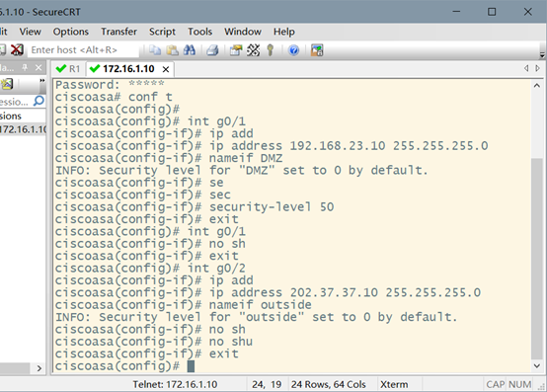Viewport: 547px width, 392px height.
Task: Click the NUM indicator in status bar
Action: click(519, 384)
